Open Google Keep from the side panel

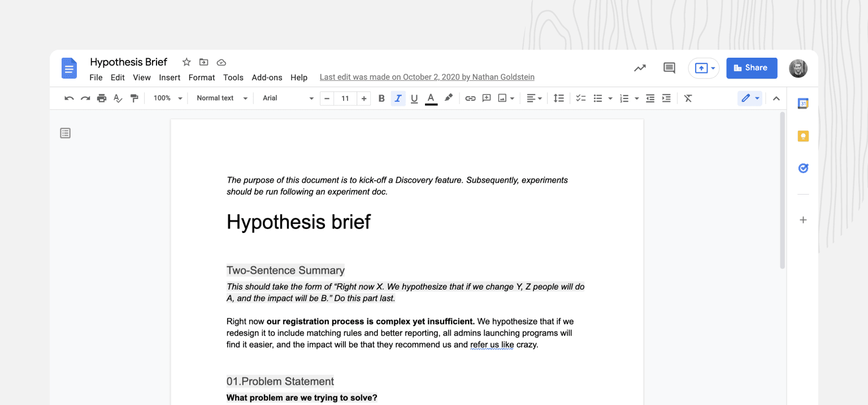click(x=803, y=136)
